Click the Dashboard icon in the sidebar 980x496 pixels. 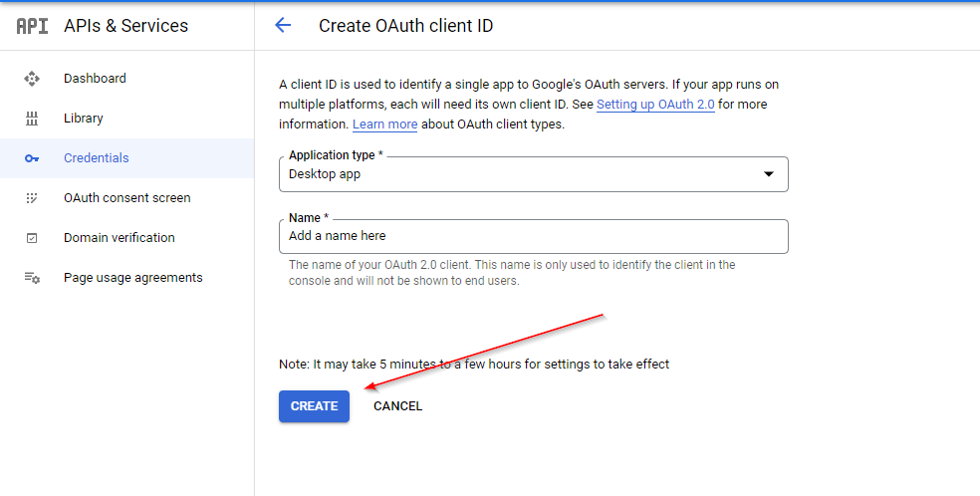tap(32, 79)
